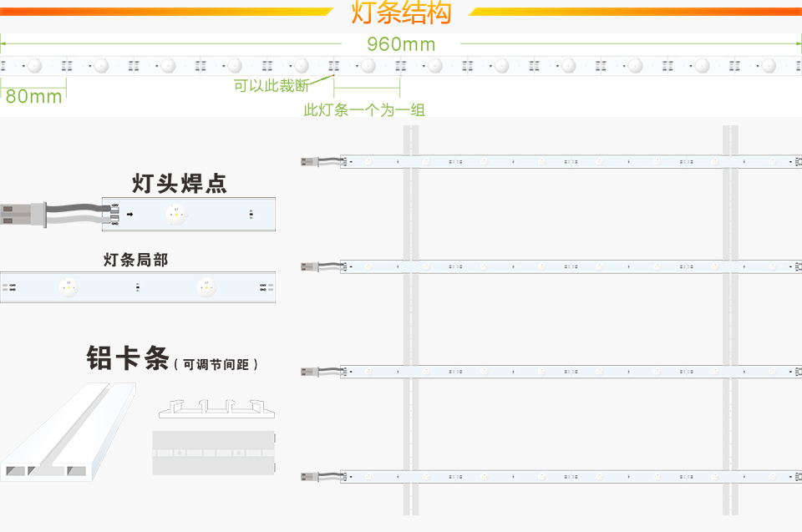Click the aluminum clip cross-section profile drawing

click(x=213, y=408)
